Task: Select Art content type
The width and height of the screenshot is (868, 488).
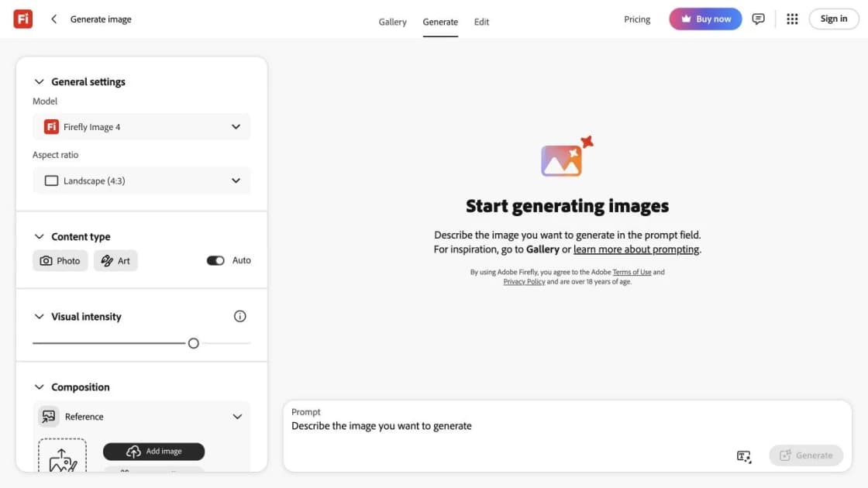Action: click(115, 260)
